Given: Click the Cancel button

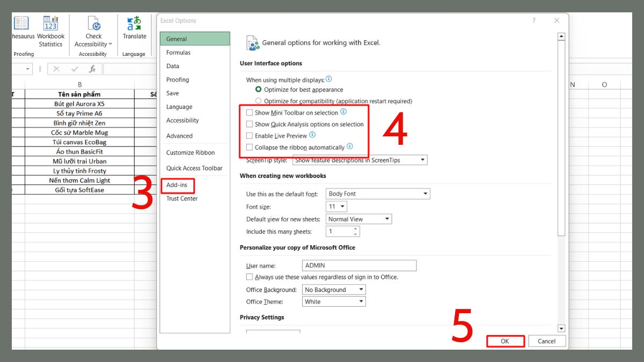Looking at the screenshot, I should (546, 341).
